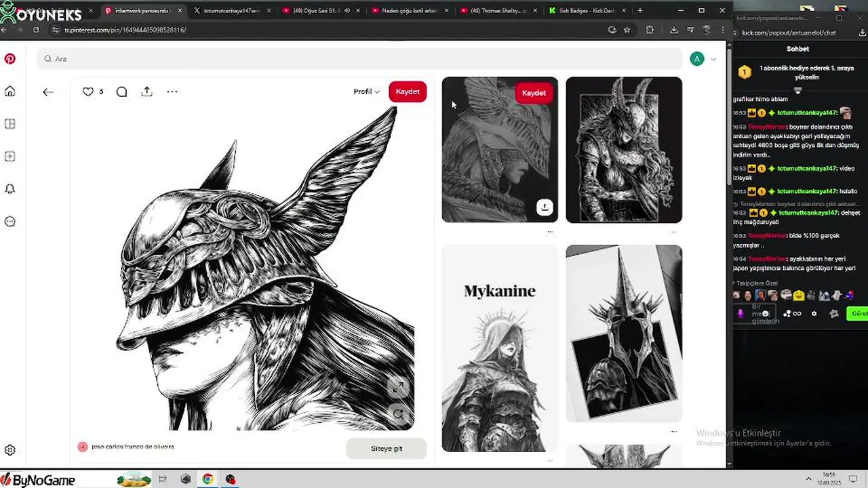Open the pin three-dot more options
Screen dimensions: 868x488
pos(172,91)
